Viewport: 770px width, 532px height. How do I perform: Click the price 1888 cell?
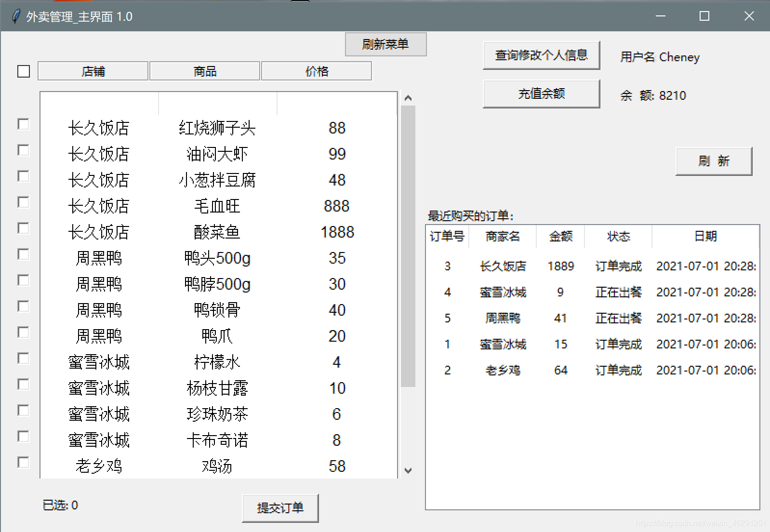tap(337, 232)
